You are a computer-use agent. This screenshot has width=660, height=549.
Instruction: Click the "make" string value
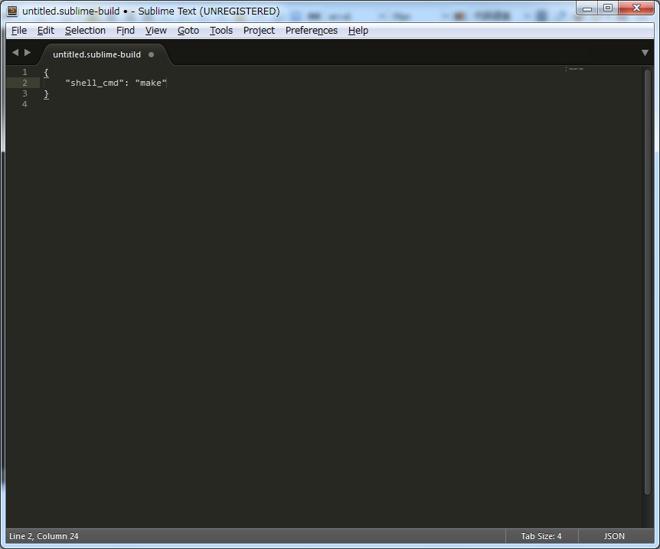coord(151,83)
